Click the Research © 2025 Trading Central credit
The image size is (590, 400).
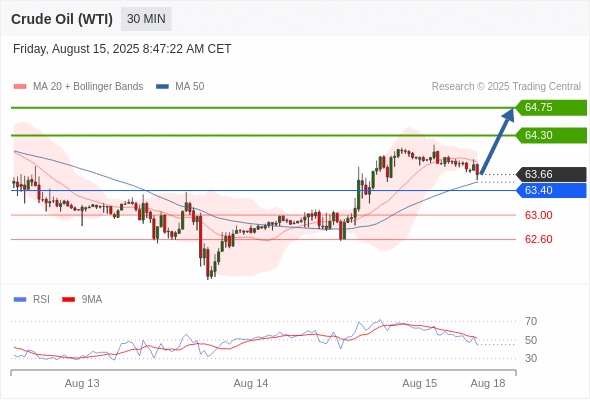(506, 87)
